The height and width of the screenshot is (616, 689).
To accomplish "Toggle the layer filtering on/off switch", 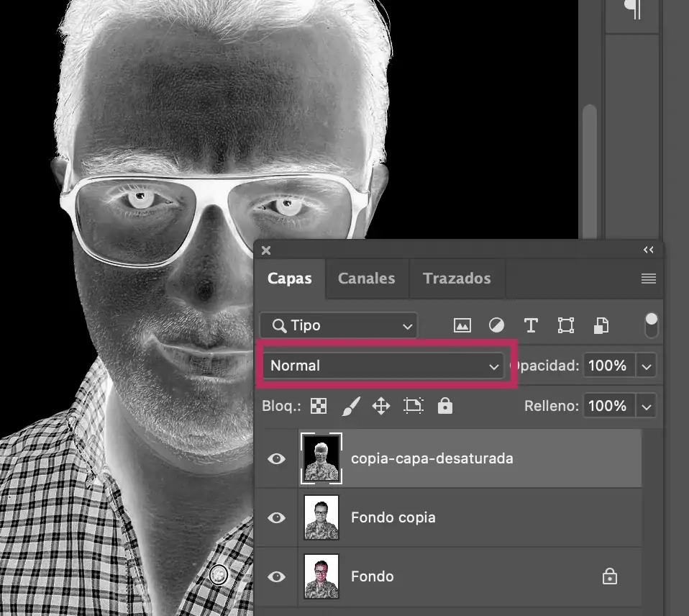I will 651,325.
